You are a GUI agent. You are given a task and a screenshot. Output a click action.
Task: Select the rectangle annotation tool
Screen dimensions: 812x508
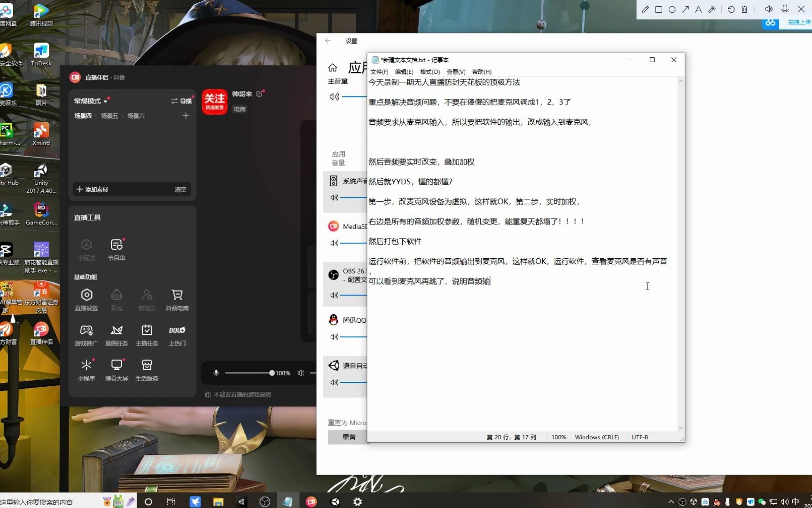[x=659, y=9]
